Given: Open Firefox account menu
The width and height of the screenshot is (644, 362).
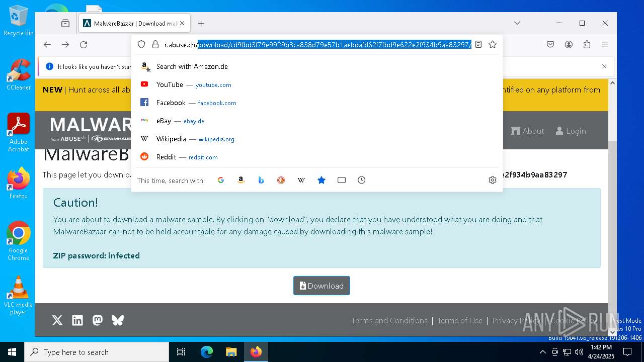Looking at the screenshot, I should coord(569,44).
